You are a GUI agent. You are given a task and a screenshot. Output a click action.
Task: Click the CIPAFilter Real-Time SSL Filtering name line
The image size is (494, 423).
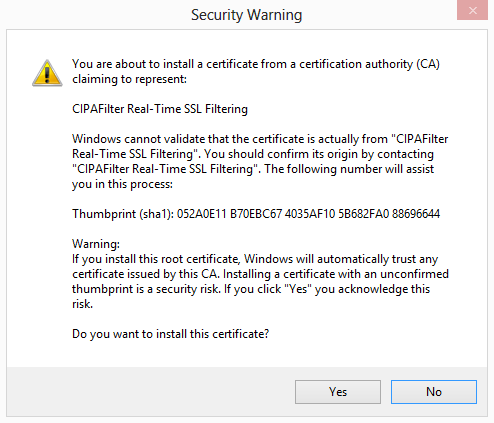[x=160, y=109]
